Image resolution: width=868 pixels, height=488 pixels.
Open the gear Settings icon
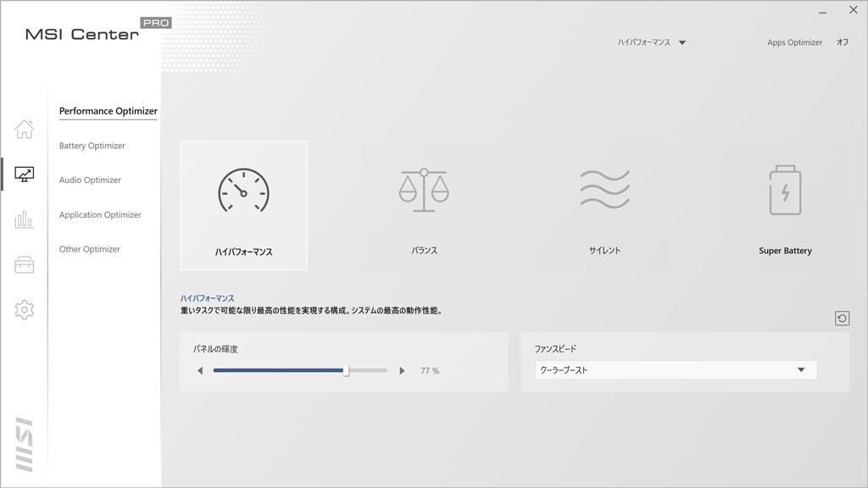pos(25,310)
